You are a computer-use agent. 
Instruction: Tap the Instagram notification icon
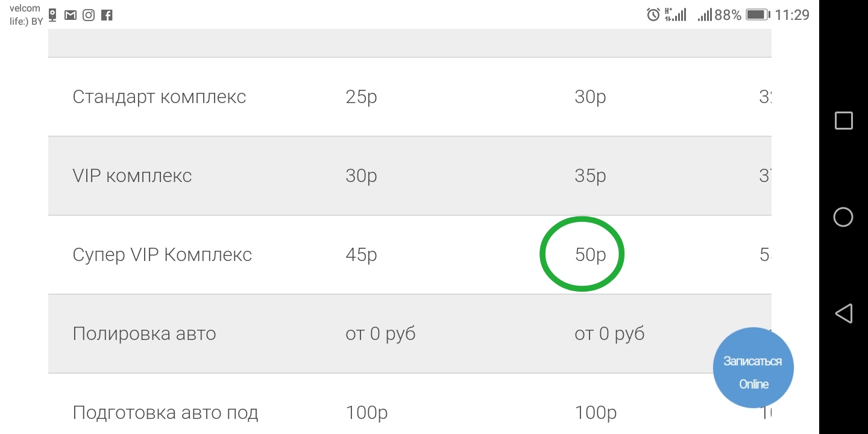pos(89,15)
